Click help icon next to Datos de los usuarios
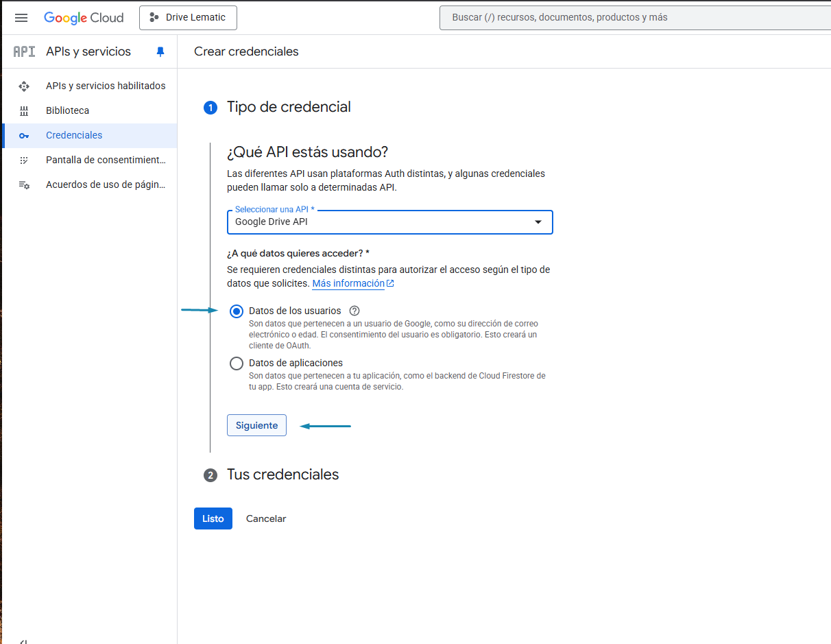831x644 pixels. (354, 311)
